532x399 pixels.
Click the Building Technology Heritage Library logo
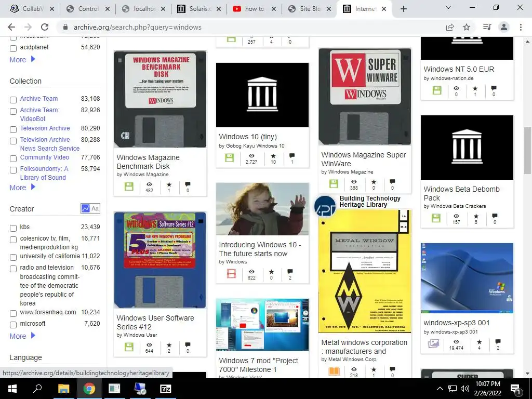point(325,206)
